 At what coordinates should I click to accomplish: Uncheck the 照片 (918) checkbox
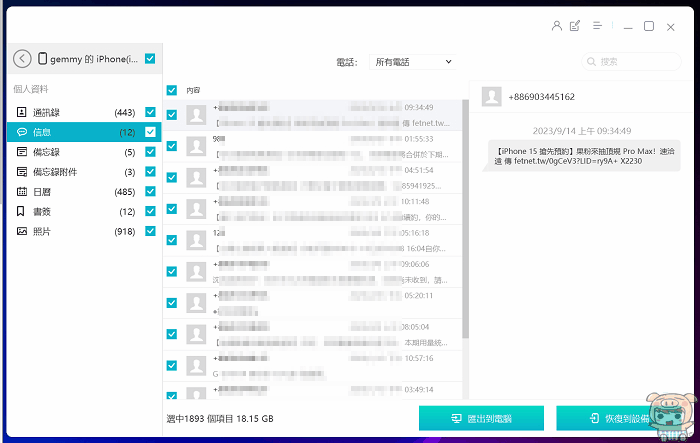[150, 231]
